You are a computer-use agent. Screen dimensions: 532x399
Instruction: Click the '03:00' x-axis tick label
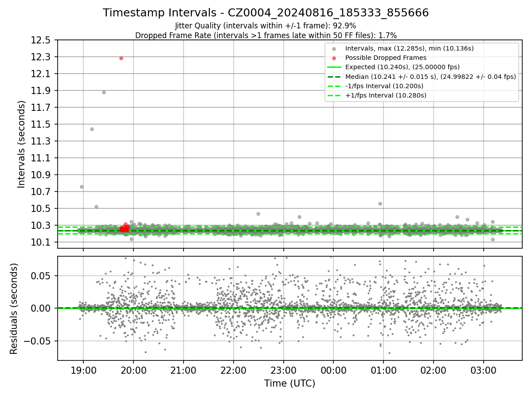(484, 370)
